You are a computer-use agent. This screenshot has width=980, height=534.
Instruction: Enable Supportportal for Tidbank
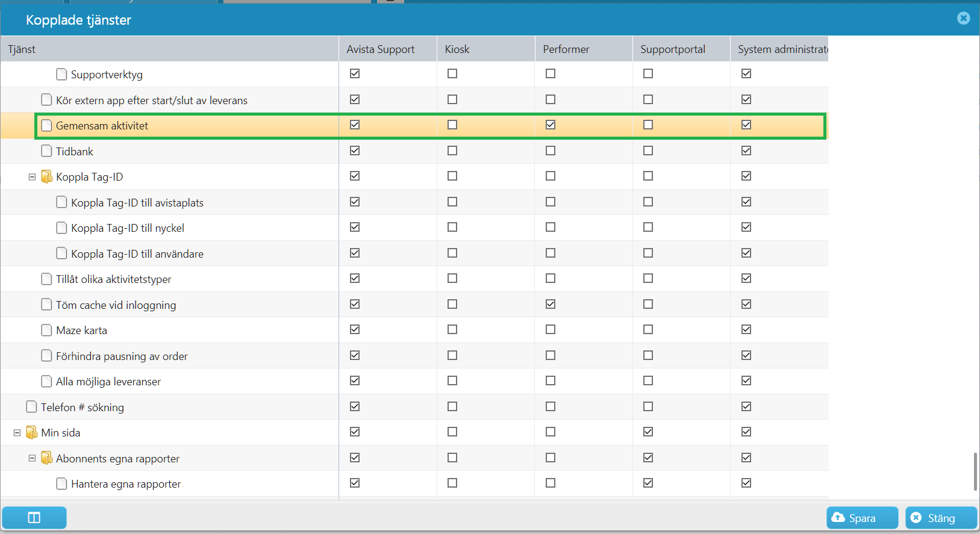tap(648, 151)
